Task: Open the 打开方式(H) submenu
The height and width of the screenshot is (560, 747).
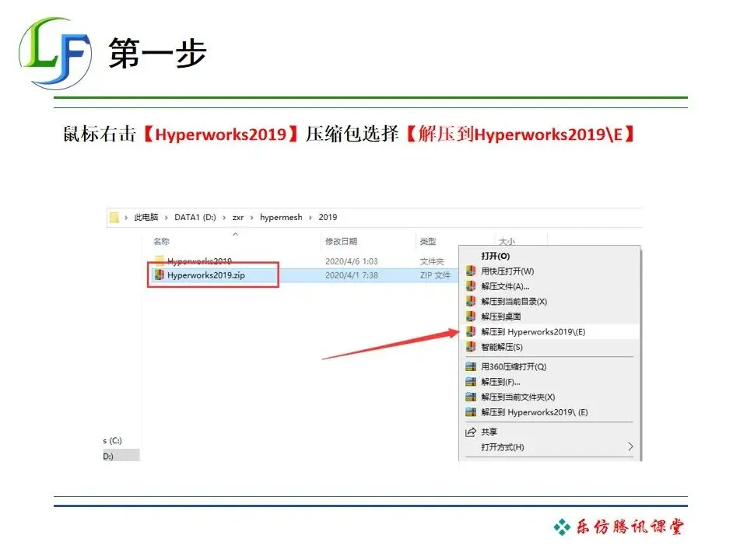Action: (549, 447)
